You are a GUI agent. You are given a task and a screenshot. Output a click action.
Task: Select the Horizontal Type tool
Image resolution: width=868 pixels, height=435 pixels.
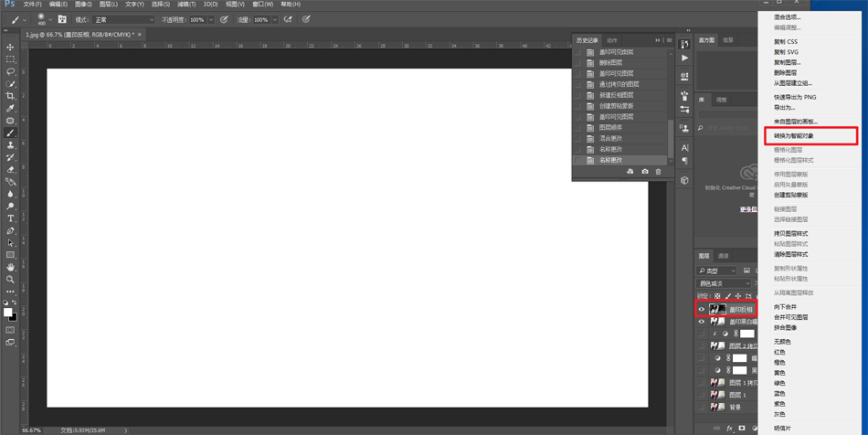pyautogui.click(x=11, y=218)
